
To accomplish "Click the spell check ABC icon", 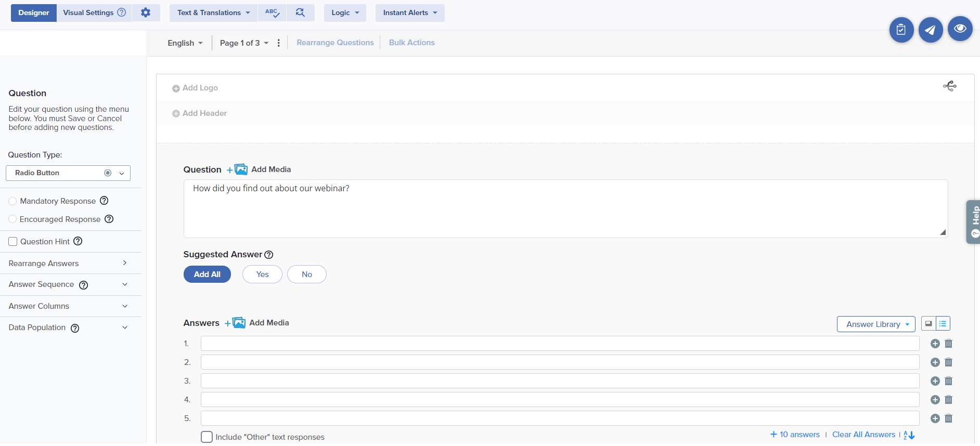I will click(x=272, y=12).
